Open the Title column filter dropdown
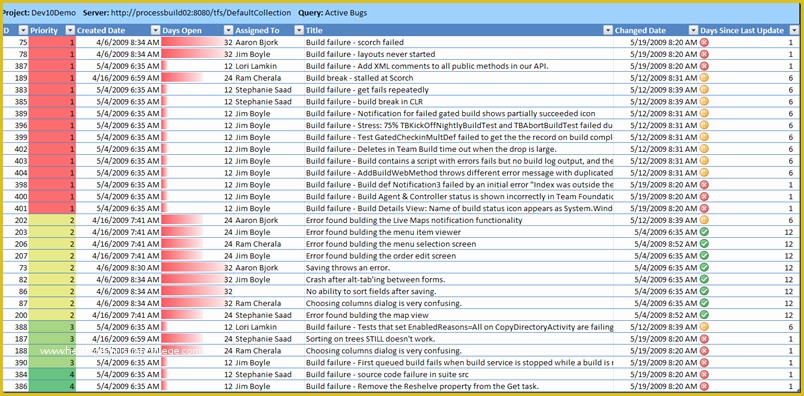804x396 pixels. click(608, 31)
